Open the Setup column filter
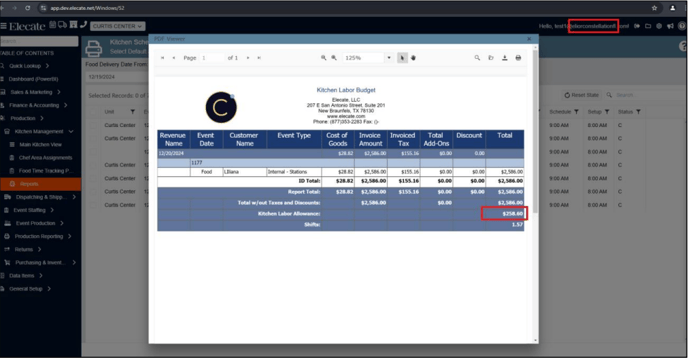The height and width of the screenshot is (360, 688). (607, 112)
